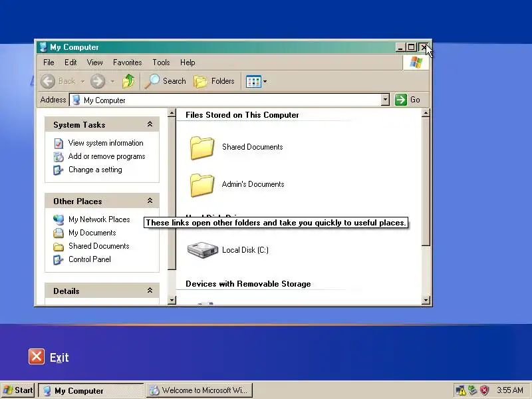Click the green Go arrow button

[401, 100]
